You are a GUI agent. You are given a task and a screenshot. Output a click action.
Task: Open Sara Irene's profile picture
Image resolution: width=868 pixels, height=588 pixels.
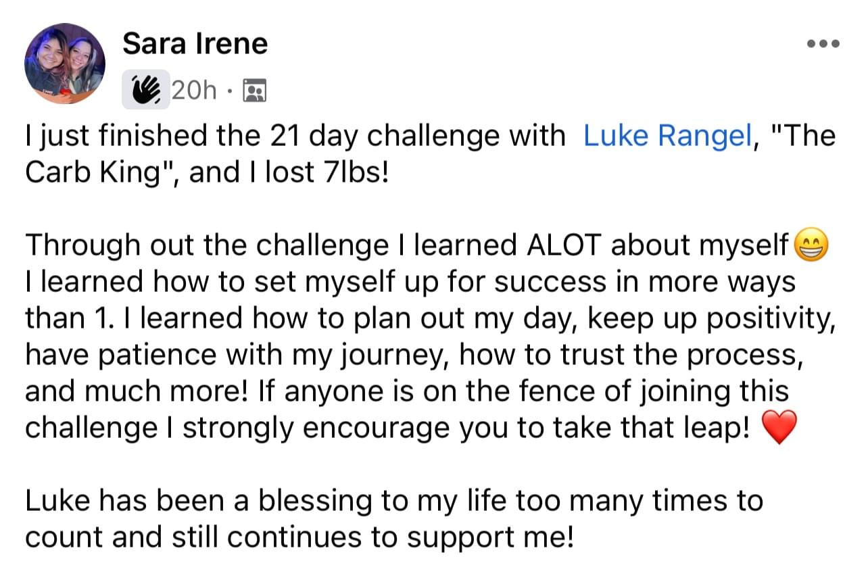coord(65,64)
